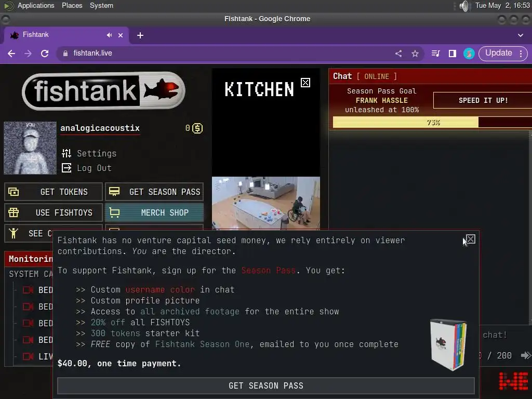
Task: Click the red Season Pass link
Action: point(269,270)
